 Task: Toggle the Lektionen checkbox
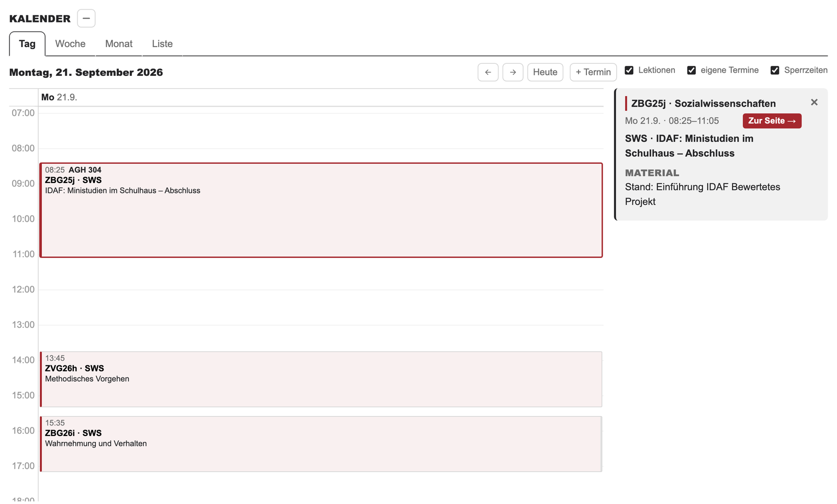pos(629,70)
